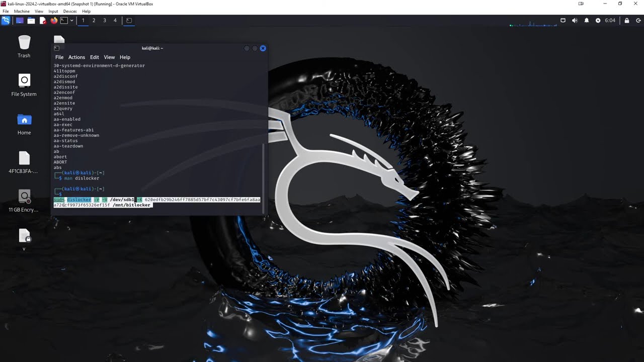The width and height of the screenshot is (644, 362).
Task: Open the terminal Edit menu
Action: [95, 57]
